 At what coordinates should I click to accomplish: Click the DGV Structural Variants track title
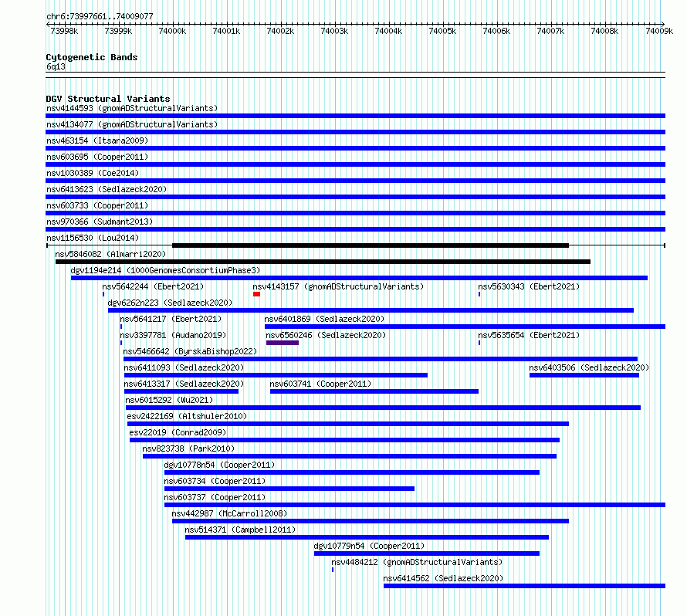(108, 99)
